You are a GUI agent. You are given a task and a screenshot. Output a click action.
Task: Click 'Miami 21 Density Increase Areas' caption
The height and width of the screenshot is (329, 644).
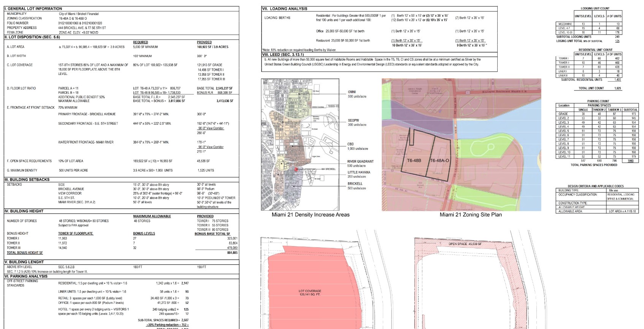coord(311,215)
